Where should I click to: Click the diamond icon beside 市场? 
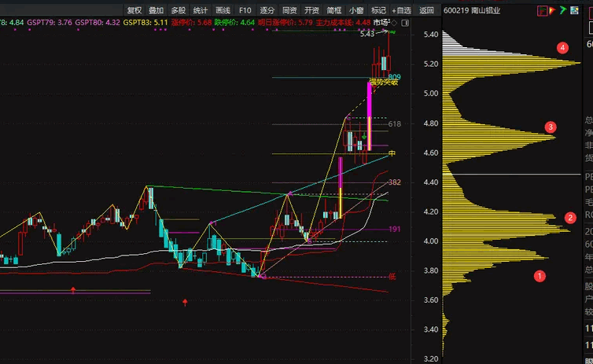pyautogui.click(x=394, y=23)
